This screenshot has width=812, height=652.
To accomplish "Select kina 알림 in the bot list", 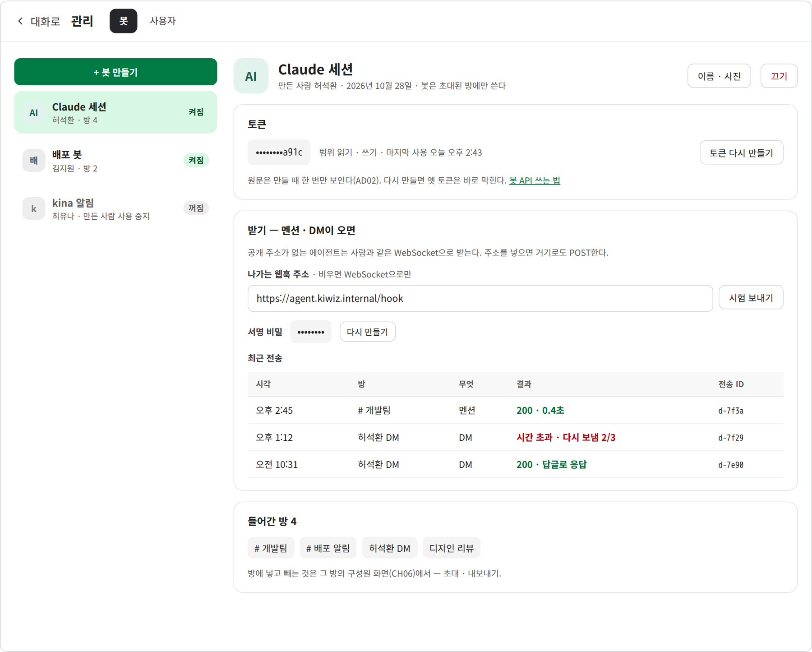I will tap(115, 208).
